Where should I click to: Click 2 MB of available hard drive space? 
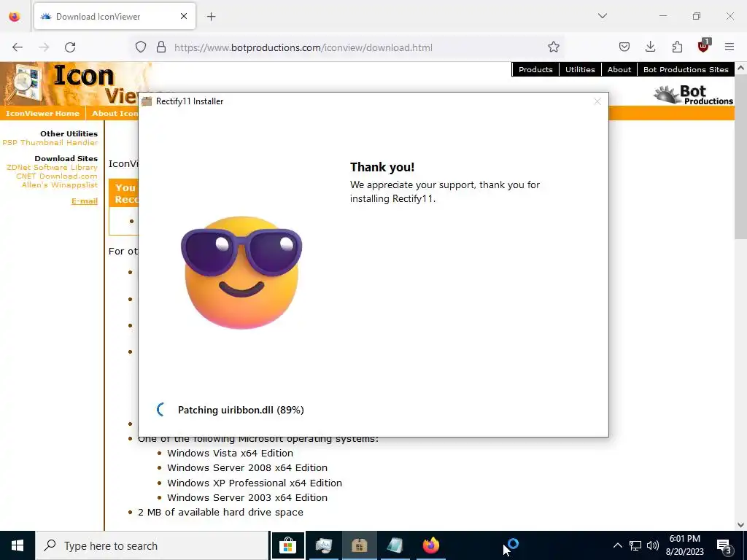(220, 513)
